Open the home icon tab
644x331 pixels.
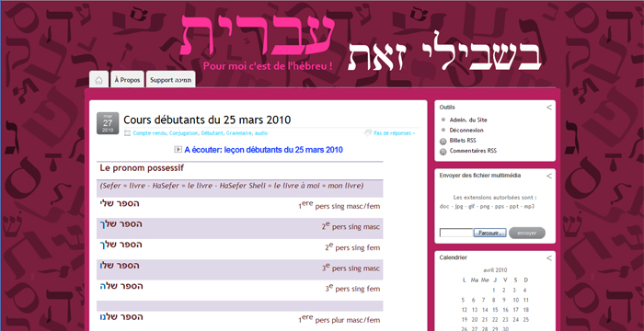tap(99, 80)
